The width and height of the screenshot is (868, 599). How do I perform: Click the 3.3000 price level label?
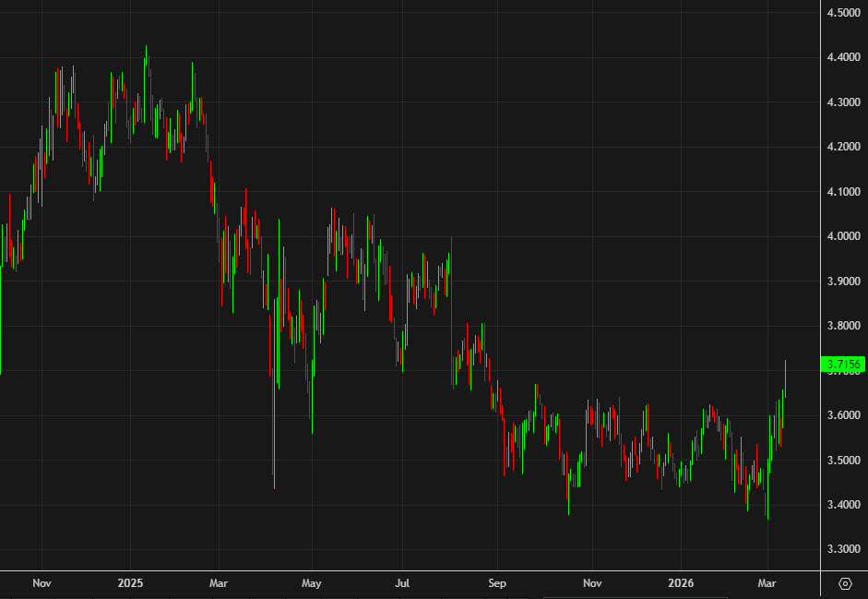point(842,546)
